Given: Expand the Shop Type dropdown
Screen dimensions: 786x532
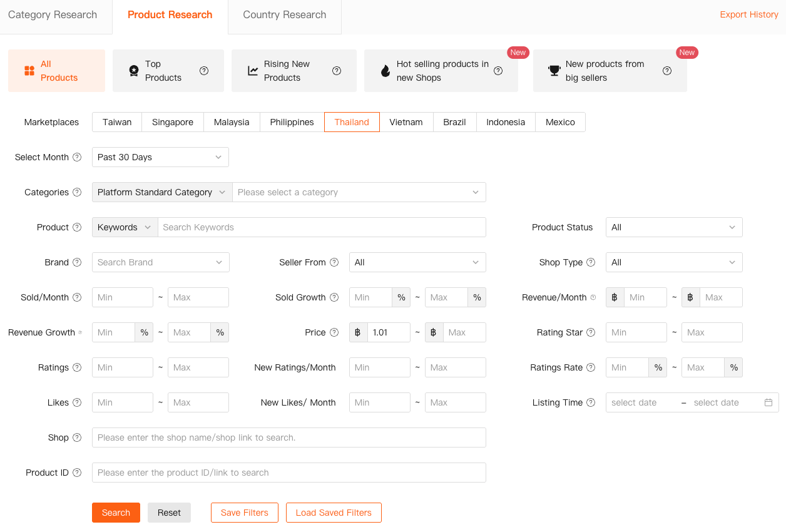Looking at the screenshot, I should point(673,262).
